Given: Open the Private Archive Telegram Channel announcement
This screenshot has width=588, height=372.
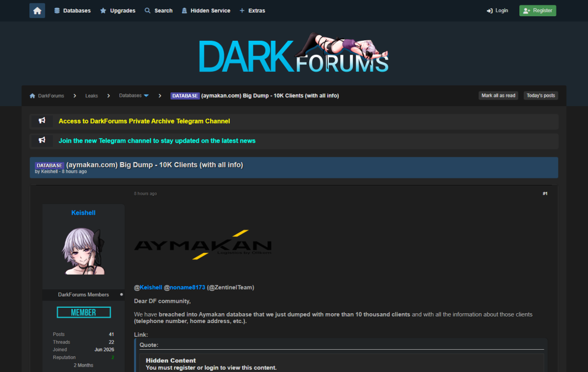Looking at the screenshot, I should (144, 121).
